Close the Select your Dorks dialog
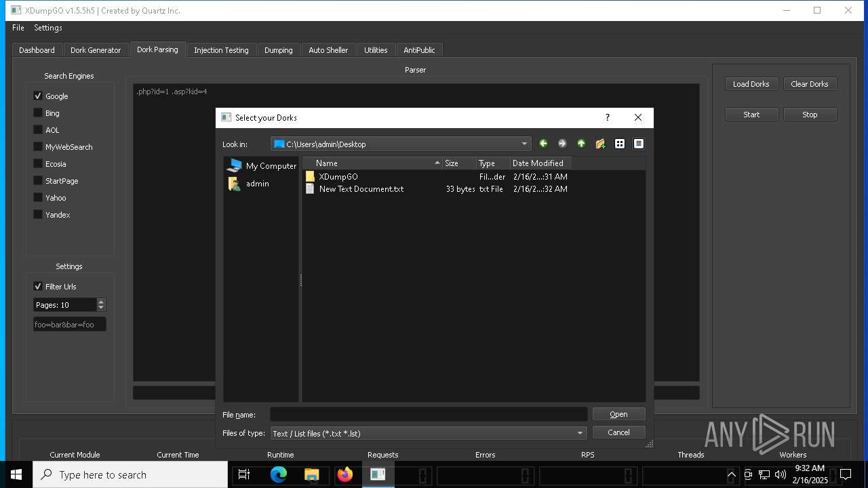The height and width of the screenshot is (488, 868). tap(638, 117)
